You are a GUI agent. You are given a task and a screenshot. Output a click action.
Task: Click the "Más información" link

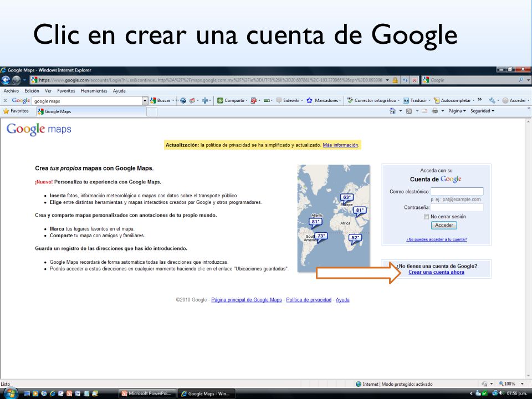pos(340,145)
